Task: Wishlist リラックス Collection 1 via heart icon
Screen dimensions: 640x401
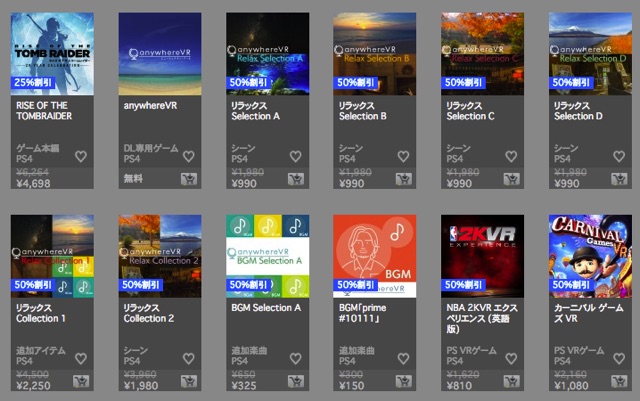Action: 81,358
